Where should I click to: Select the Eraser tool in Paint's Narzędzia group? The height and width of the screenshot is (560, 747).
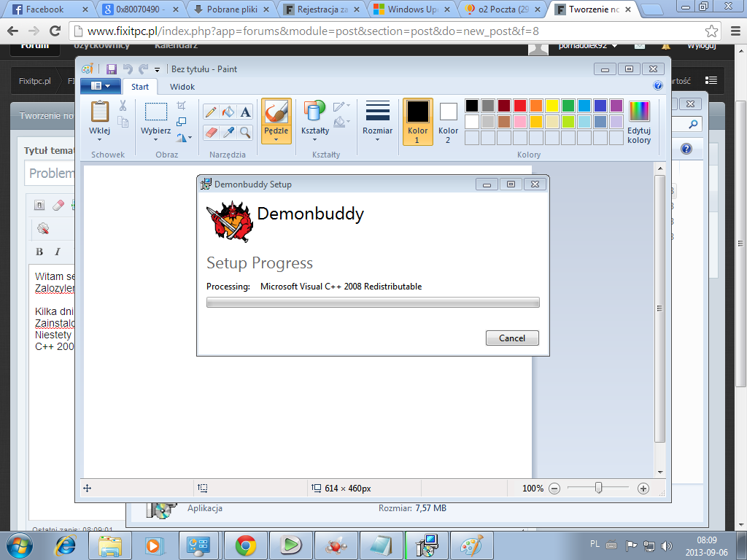pyautogui.click(x=211, y=132)
